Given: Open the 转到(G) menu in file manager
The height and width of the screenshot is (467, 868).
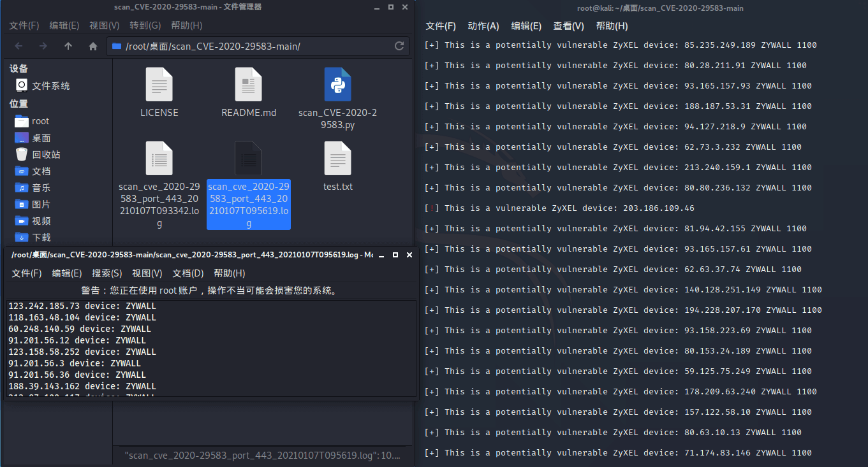Looking at the screenshot, I should [145, 25].
